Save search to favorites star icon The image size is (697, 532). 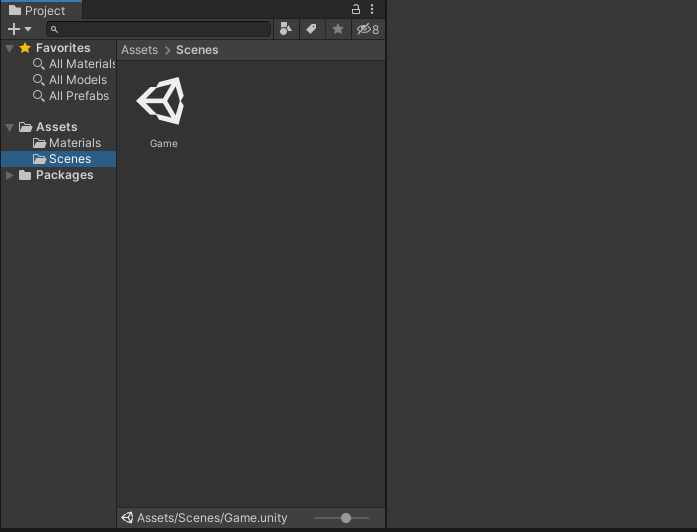[338, 29]
